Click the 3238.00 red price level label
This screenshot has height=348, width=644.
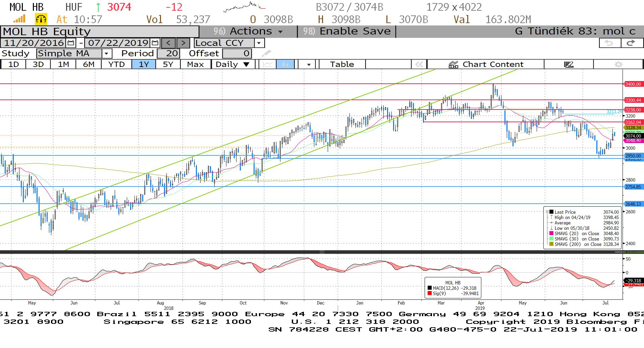633,110
